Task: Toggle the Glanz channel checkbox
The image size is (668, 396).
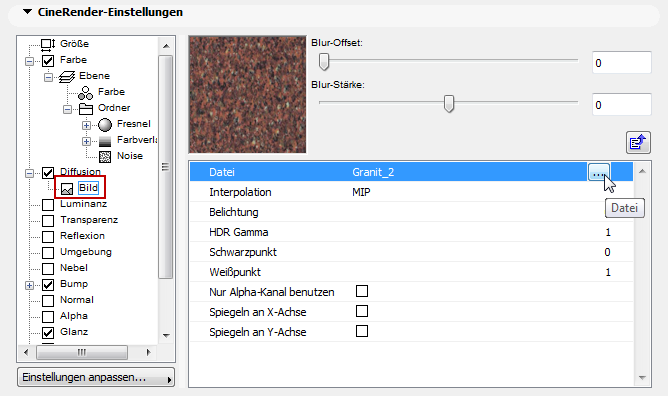Action: pyautogui.click(x=48, y=333)
